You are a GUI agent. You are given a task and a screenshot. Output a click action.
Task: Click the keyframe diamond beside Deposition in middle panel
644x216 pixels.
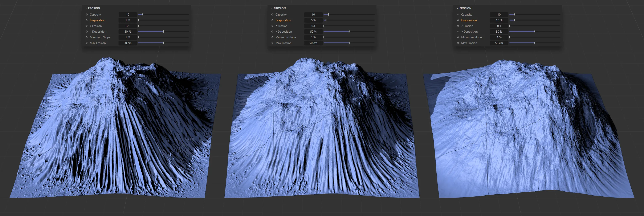272,32
